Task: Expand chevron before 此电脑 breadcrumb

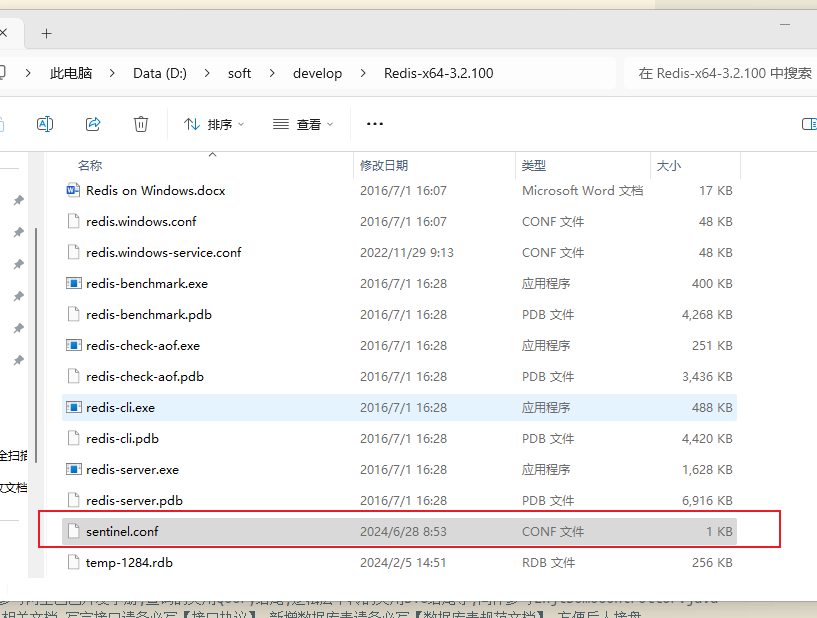Action: (28, 73)
